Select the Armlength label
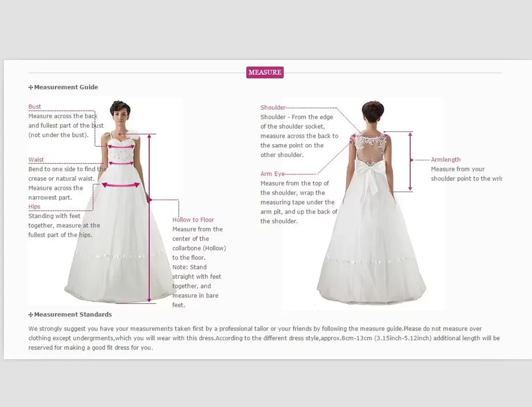This screenshot has height=407, width=532. (446, 159)
